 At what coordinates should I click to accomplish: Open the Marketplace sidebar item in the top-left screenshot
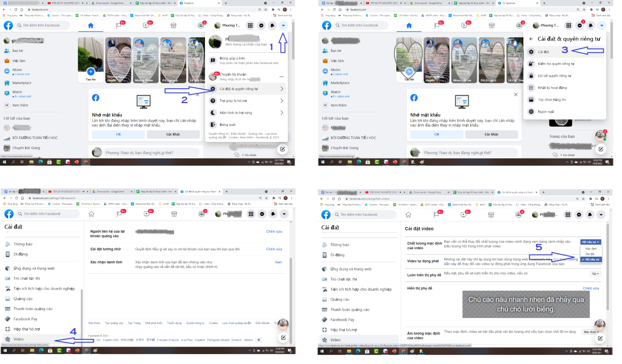pos(22,83)
